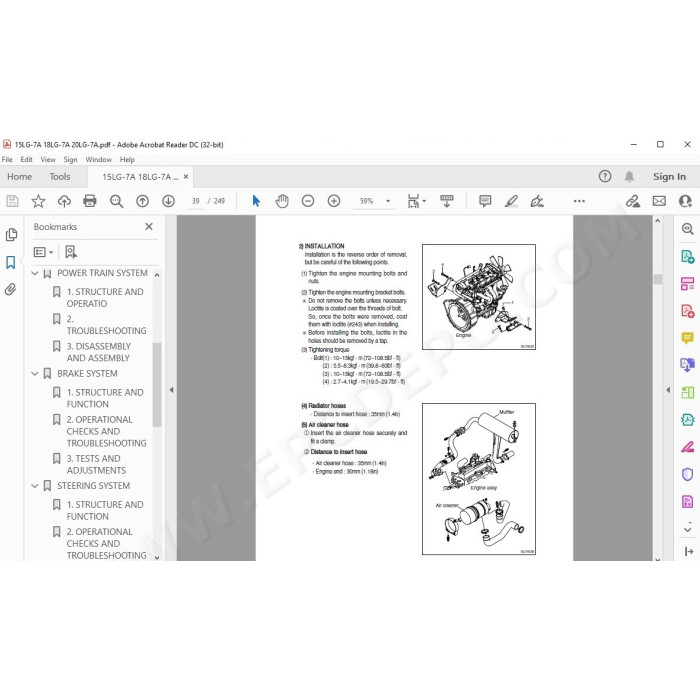700x700 pixels.
Task: Switch to the Home tab
Action: 19,177
